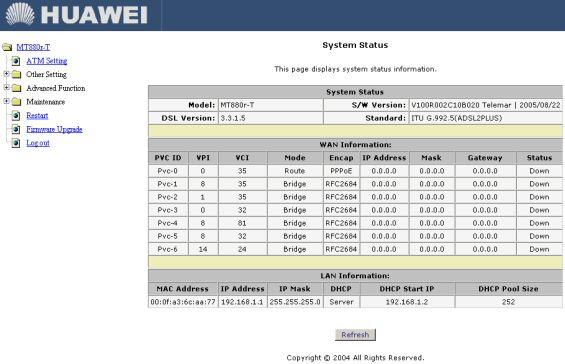Click the WAN Information section header
Viewport: 565px width, 364px height.
point(355,145)
